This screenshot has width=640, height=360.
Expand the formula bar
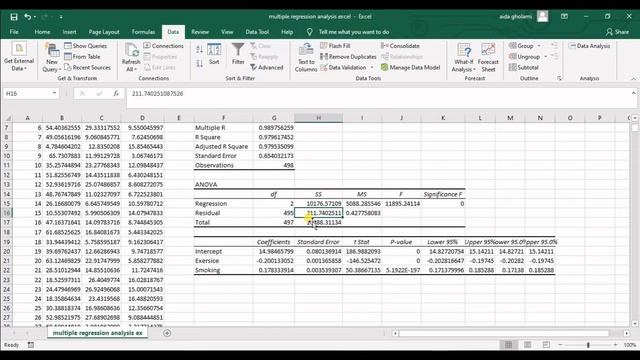pos(633,93)
